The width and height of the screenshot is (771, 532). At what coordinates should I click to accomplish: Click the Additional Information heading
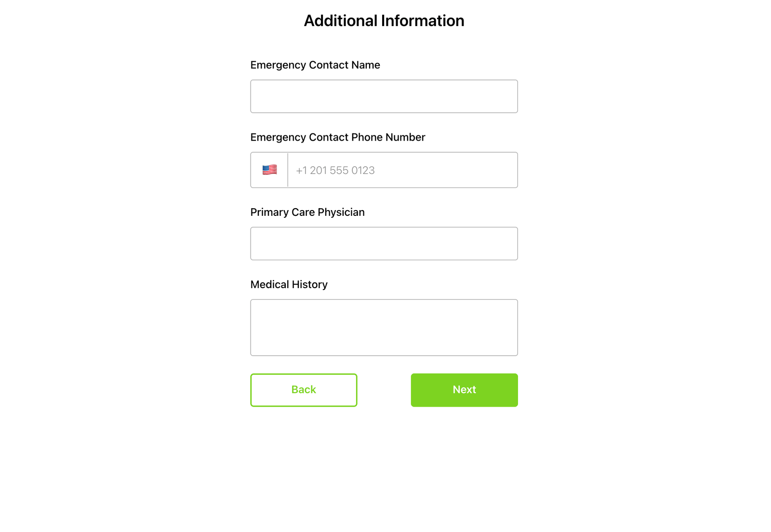[x=384, y=20]
